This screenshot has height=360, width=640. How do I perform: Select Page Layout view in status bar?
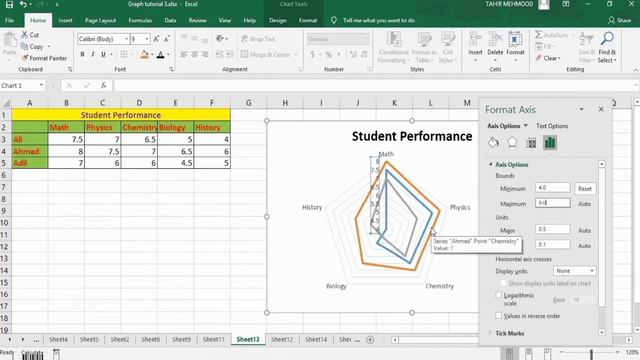tap(529, 353)
